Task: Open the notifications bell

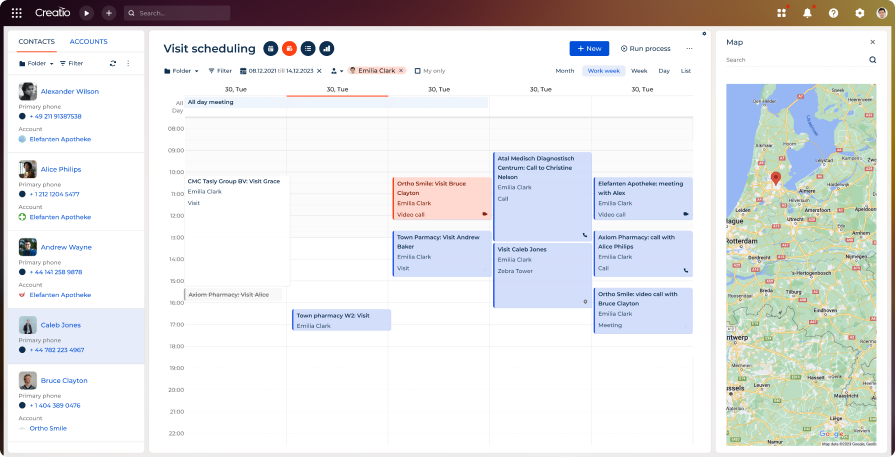Action: (807, 13)
